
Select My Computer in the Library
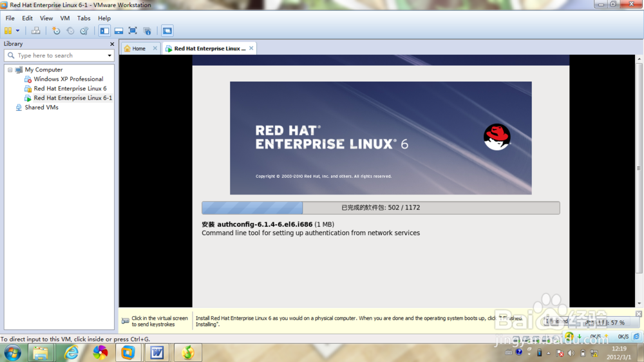point(44,70)
